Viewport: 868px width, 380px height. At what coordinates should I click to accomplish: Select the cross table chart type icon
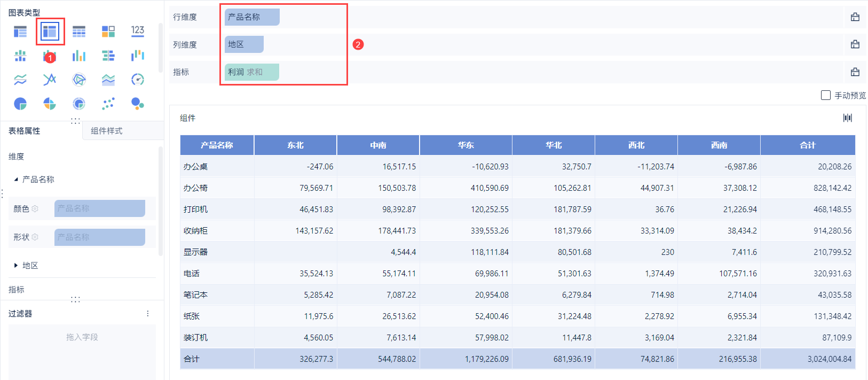50,32
